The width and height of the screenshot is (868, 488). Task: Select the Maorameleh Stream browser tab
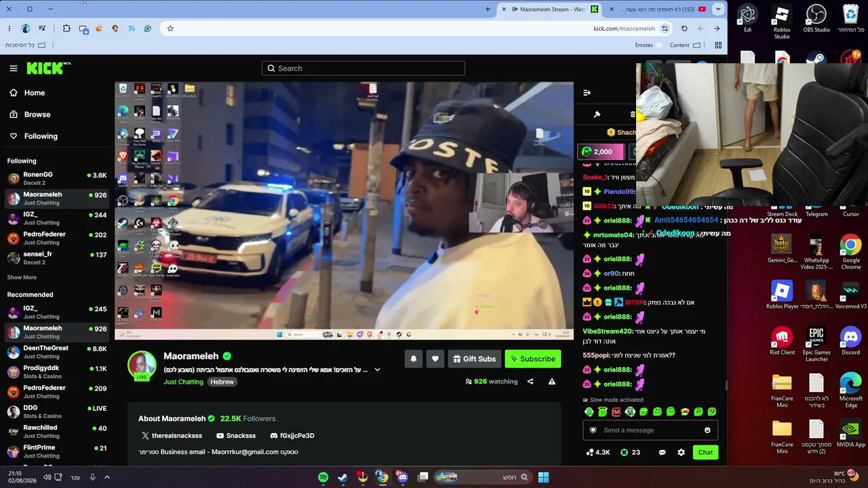coord(550,9)
